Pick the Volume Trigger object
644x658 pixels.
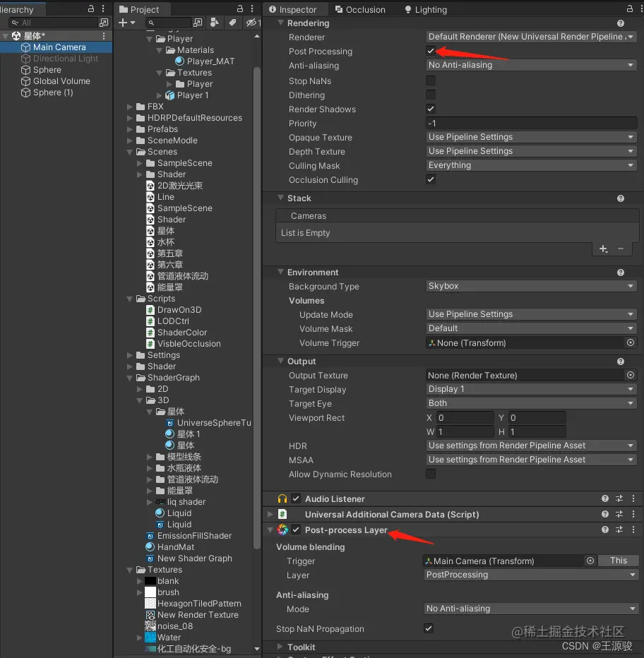click(630, 342)
